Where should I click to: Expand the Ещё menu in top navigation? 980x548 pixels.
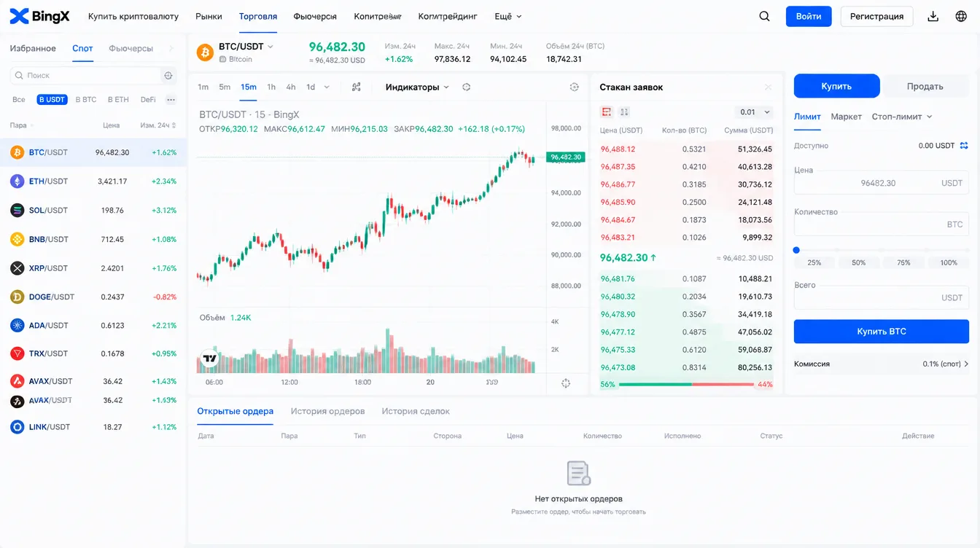coord(508,16)
